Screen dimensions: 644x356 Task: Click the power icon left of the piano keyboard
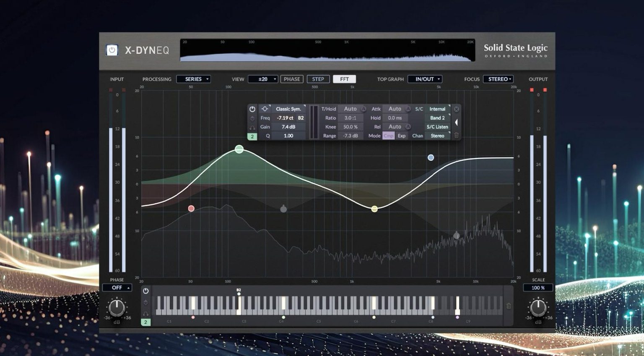coord(146,291)
